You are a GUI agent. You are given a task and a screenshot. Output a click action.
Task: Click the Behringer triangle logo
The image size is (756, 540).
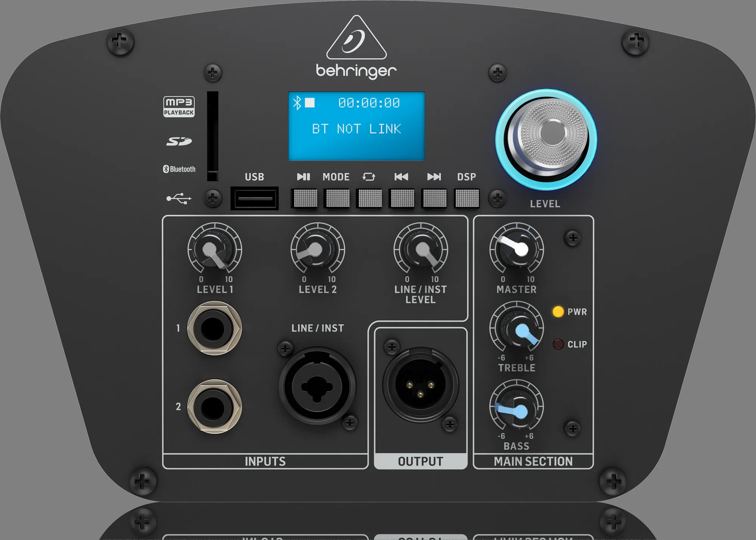(x=356, y=37)
